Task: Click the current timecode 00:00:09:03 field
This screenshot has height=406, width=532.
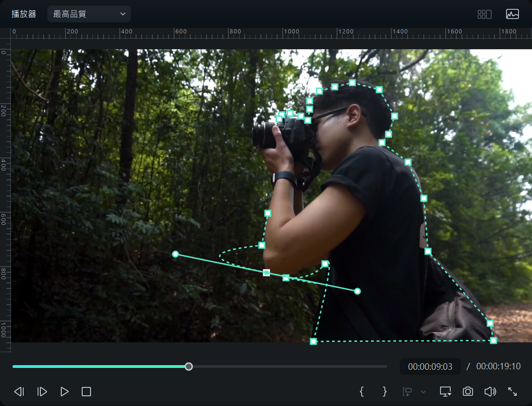Action: (430, 367)
